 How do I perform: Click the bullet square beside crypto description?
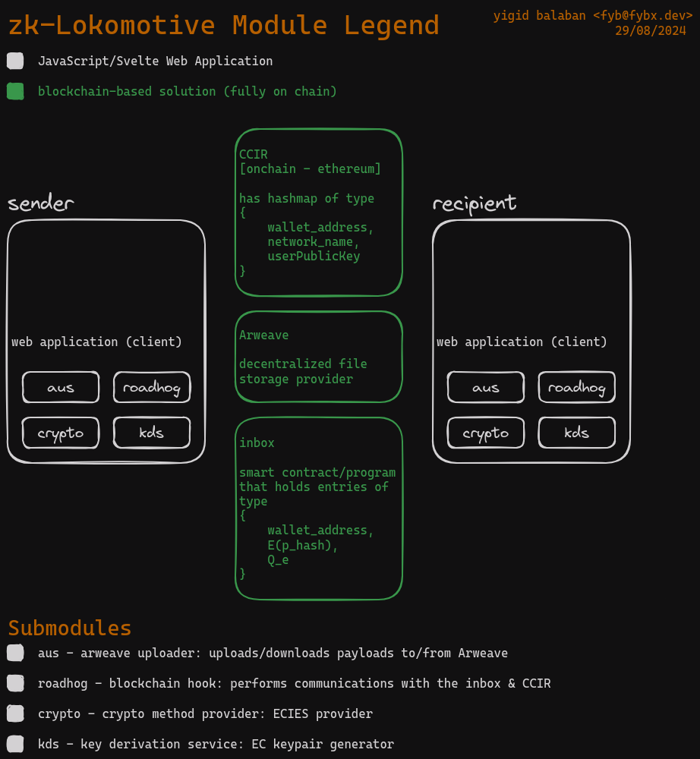coord(15,713)
